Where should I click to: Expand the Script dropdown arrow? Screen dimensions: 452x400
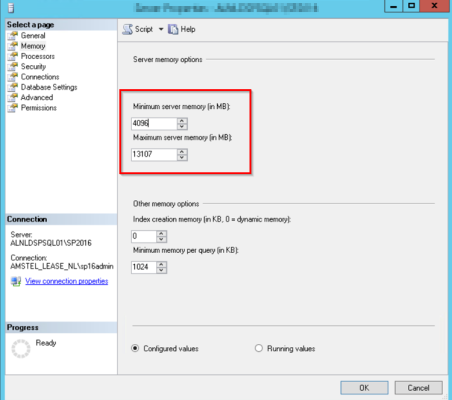click(x=161, y=29)
